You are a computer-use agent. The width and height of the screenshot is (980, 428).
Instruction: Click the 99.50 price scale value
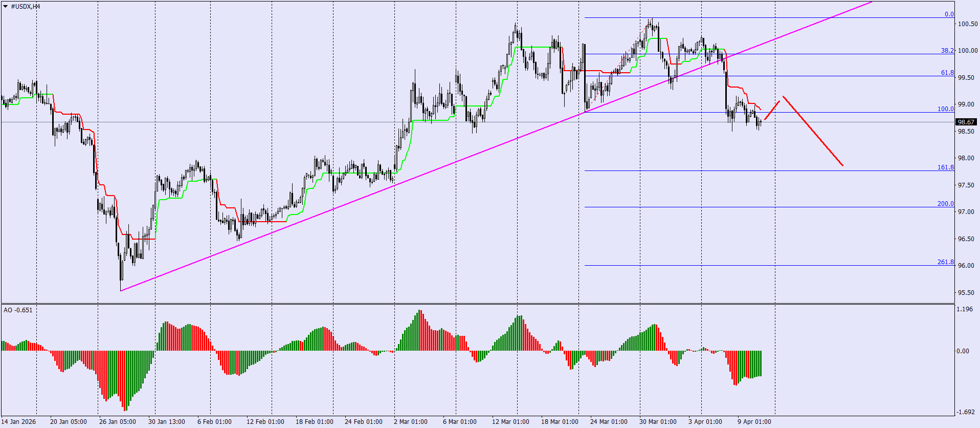point(966,78)
